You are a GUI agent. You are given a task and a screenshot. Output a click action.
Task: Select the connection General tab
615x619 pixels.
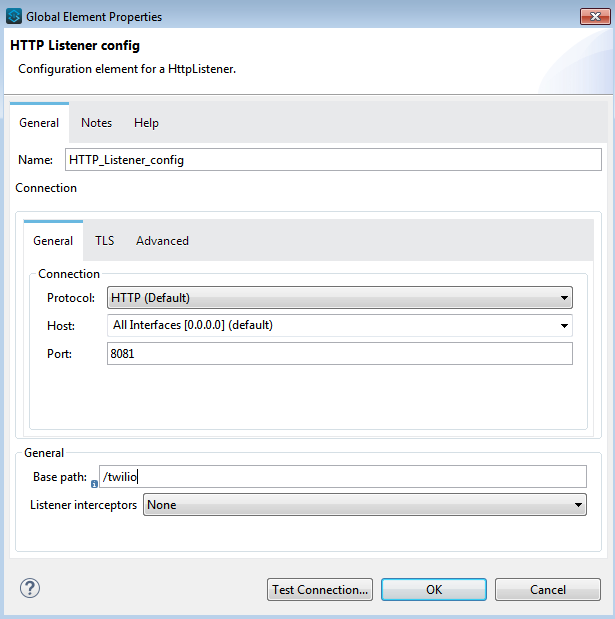53,241
